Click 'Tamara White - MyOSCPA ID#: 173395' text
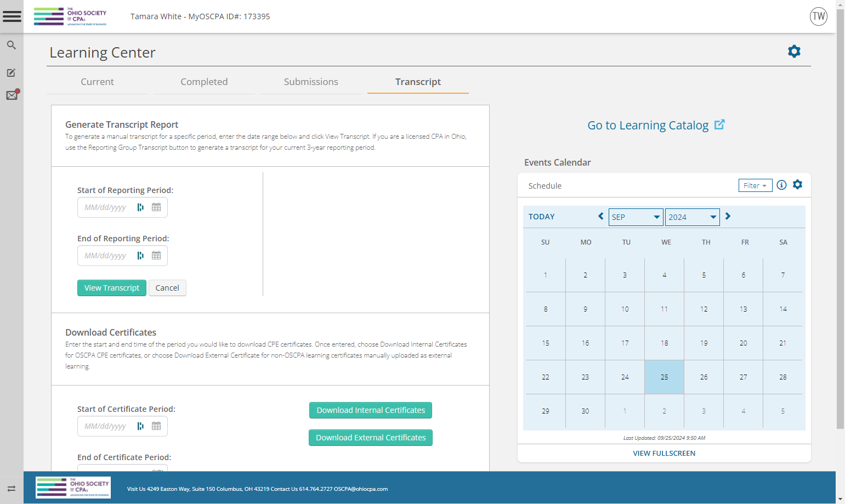 200,16
